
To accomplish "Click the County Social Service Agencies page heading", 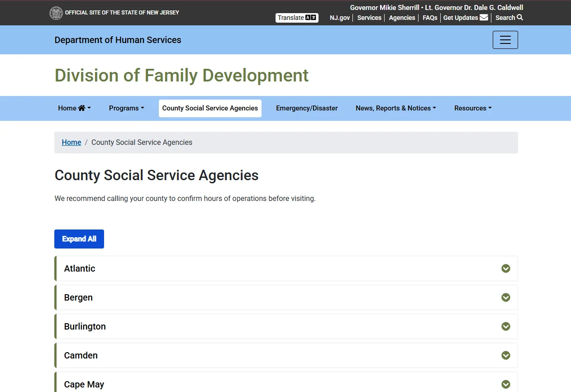I will click(157, 175).
